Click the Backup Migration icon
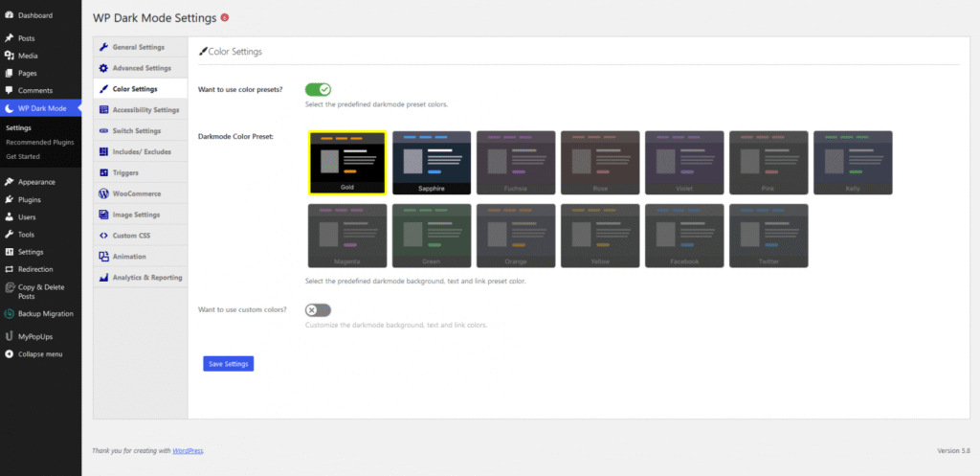 tap(9, 314)
